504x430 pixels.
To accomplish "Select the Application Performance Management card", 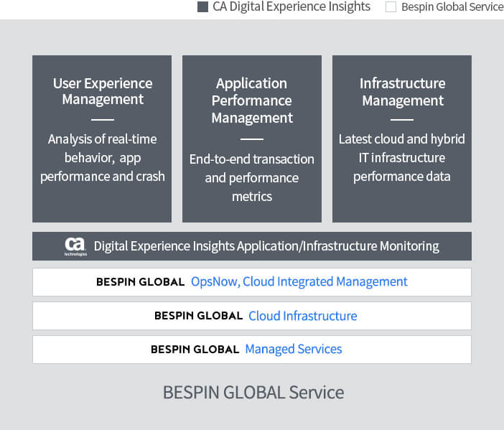I will [x=252, y=139].
